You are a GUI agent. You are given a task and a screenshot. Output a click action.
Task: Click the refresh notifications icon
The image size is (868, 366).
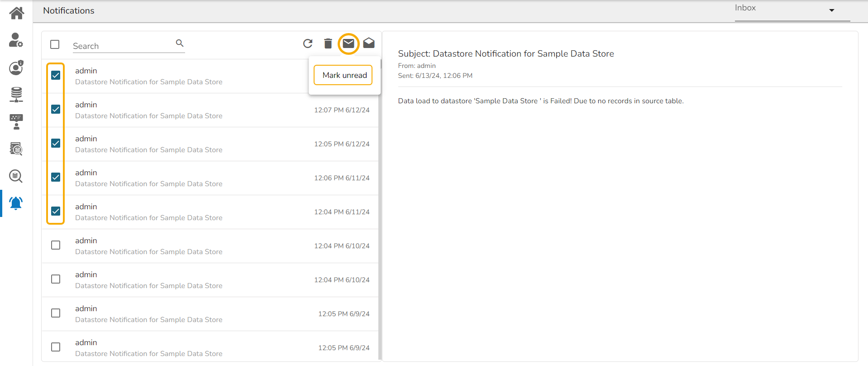pyautogui.click(x=308, y=43)
